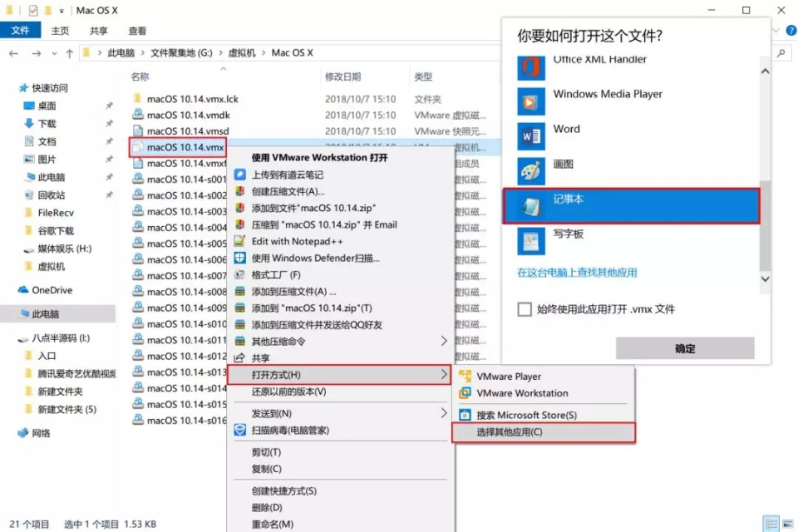The height and width of the screenshot is (532, 798).
Task: Click the OK (确定) button
Action: (684, 349)
